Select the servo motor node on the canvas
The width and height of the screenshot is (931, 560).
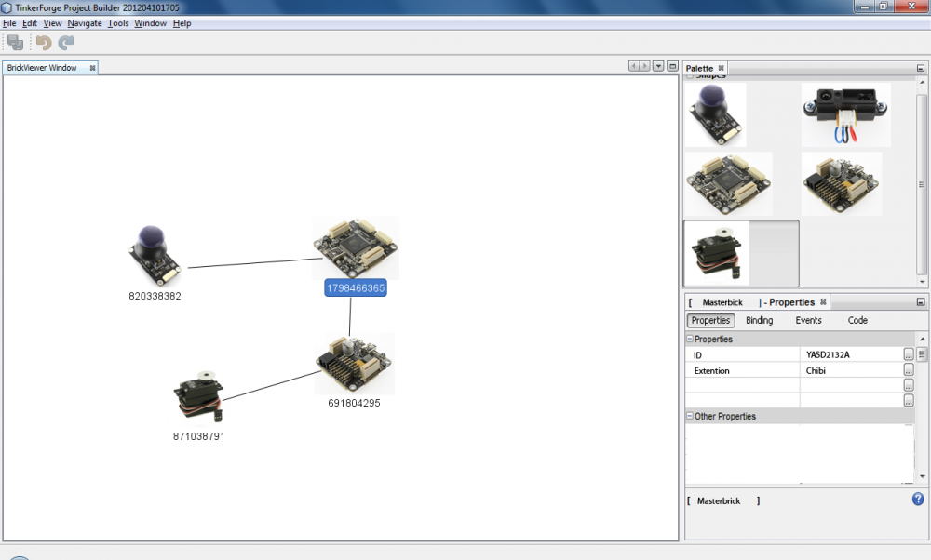(199, 397)
